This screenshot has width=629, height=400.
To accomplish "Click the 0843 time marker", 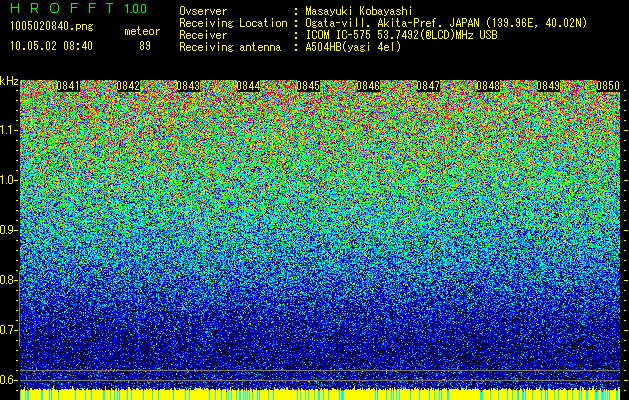I will click(x=188, y=86).
